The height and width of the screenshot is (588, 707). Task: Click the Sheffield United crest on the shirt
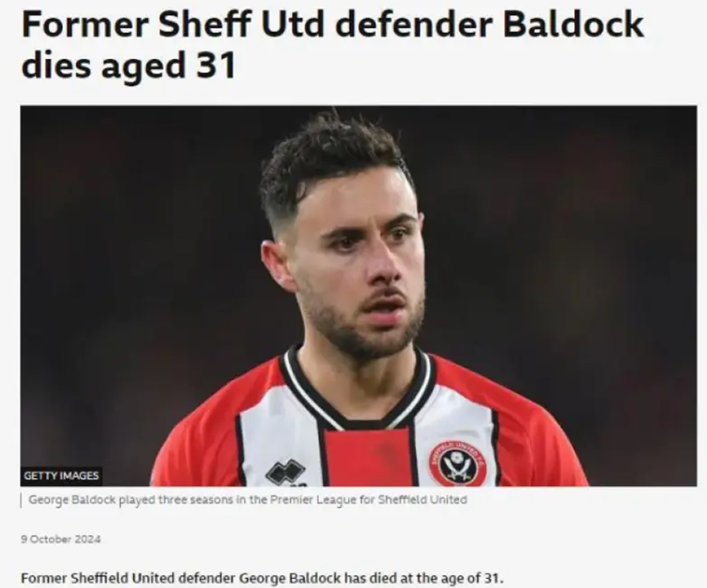point(457,463)
